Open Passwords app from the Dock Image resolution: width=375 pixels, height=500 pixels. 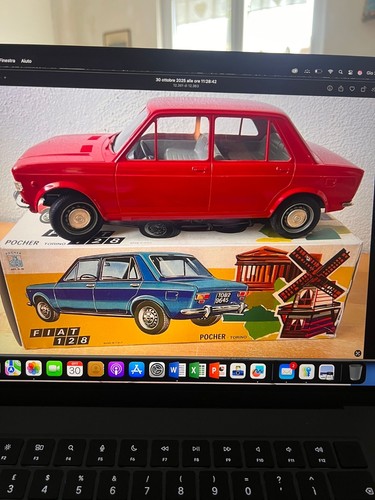pyautogui.click(x=307, y=372)
